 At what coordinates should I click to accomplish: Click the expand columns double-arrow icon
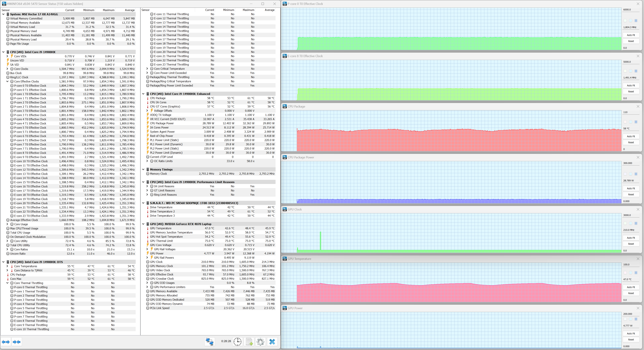coord(6,342)
